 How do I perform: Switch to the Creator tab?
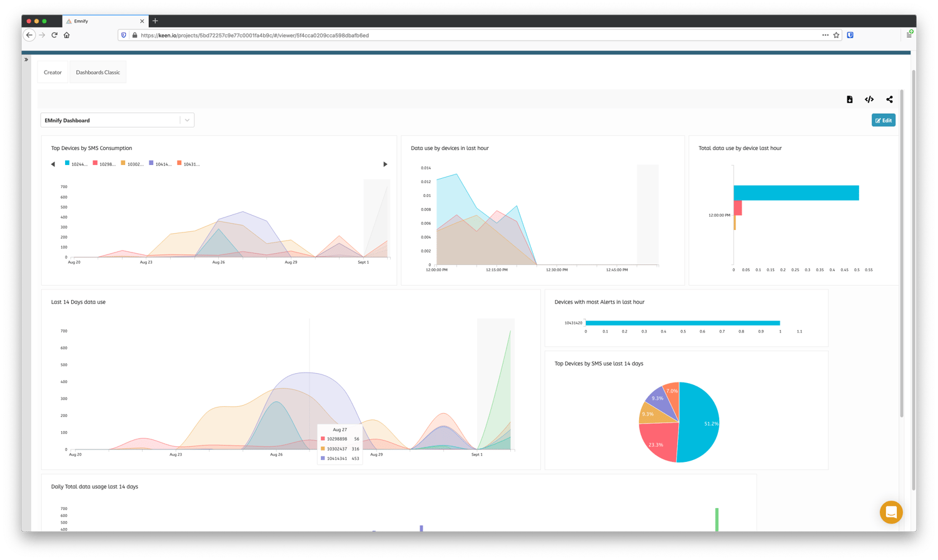pos(53,72)
